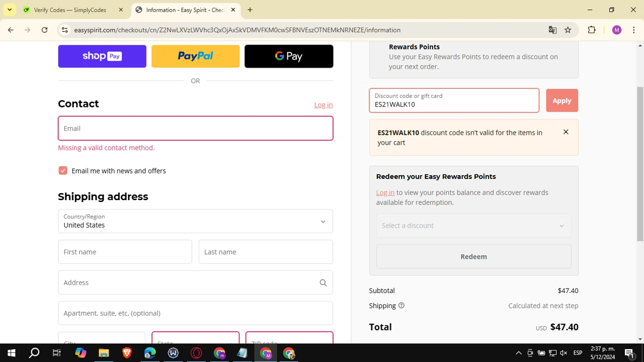This screenshot has height=362, width=644.
Task: Open the notification center icon
Action: (x=629, y=353)
